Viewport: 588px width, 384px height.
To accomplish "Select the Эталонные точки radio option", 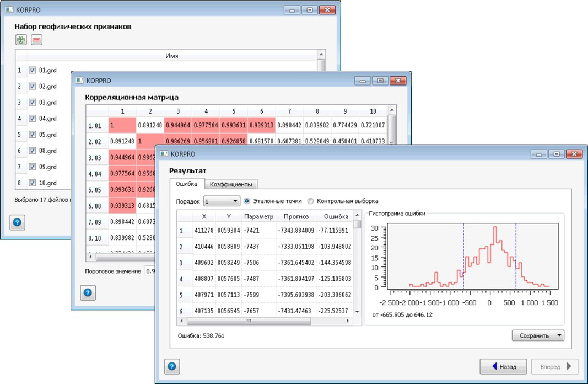I will tap(247, 201).
